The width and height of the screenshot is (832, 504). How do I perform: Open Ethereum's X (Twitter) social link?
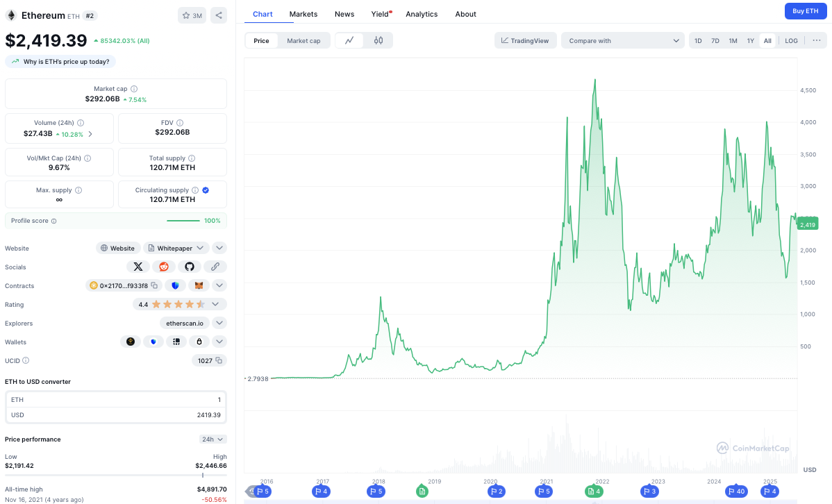click(138, 267)
